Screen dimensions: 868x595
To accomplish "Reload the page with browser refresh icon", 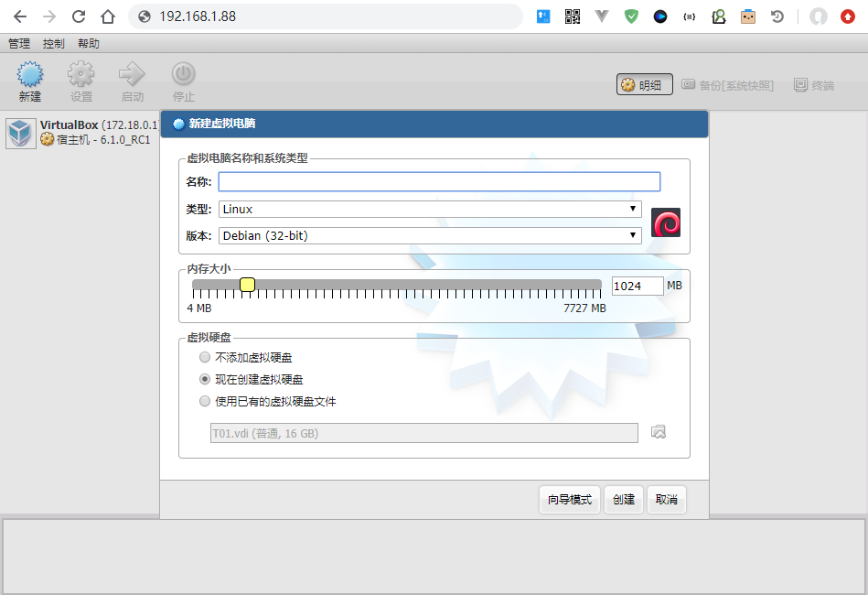I will click(79, 16).
